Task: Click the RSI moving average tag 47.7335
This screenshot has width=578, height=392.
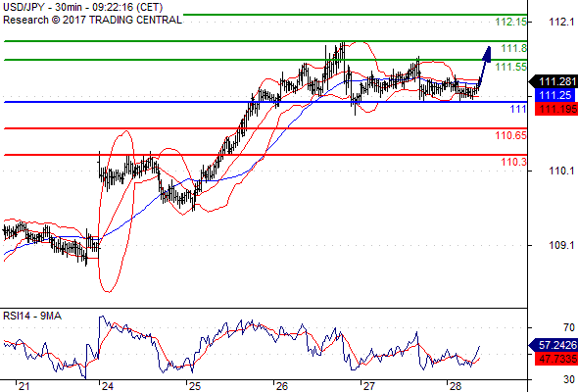Action: click(556, 359)
